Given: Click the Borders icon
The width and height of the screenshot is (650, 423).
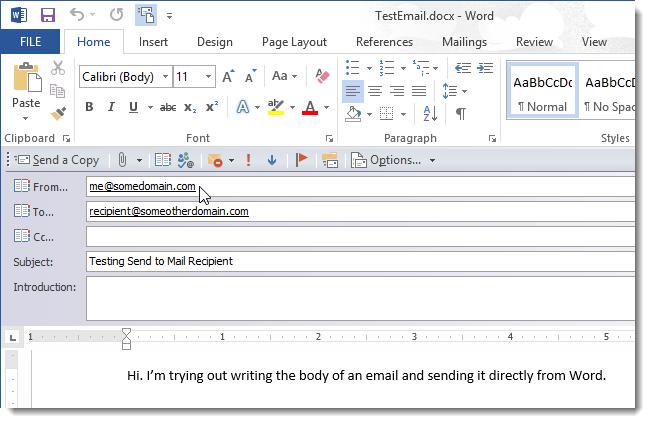Looking at the screenshot, I should [x=386, y=114].
